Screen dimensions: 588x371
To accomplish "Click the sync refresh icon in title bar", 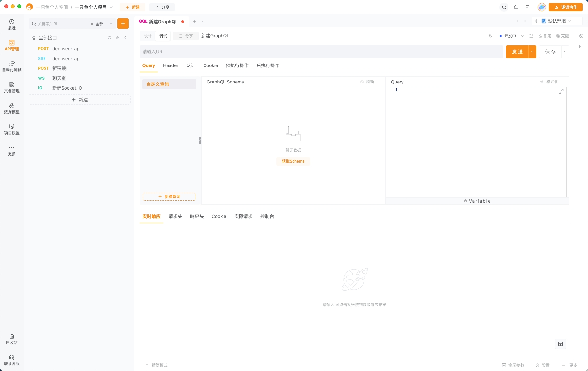I will pyautogui.click(x=504, y=7).
